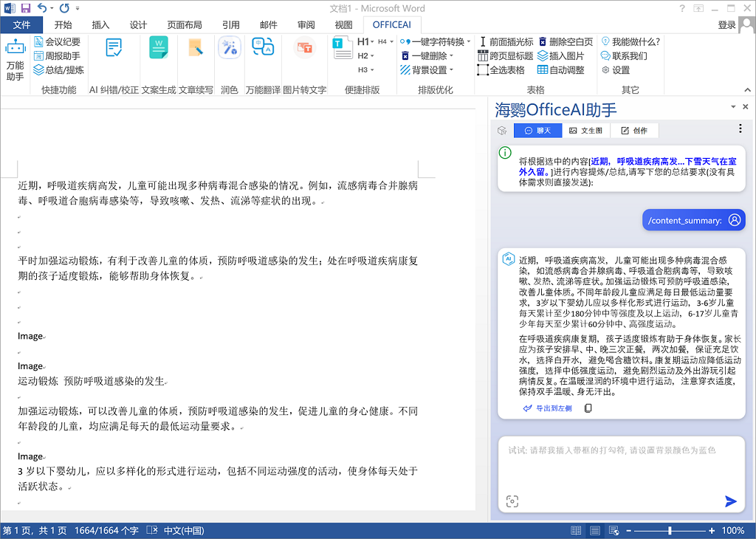The width and height of the screenshot is (756, 539).
Task: Click the 会议纪要 meeting minutes tool
Action: coord(58,42)
